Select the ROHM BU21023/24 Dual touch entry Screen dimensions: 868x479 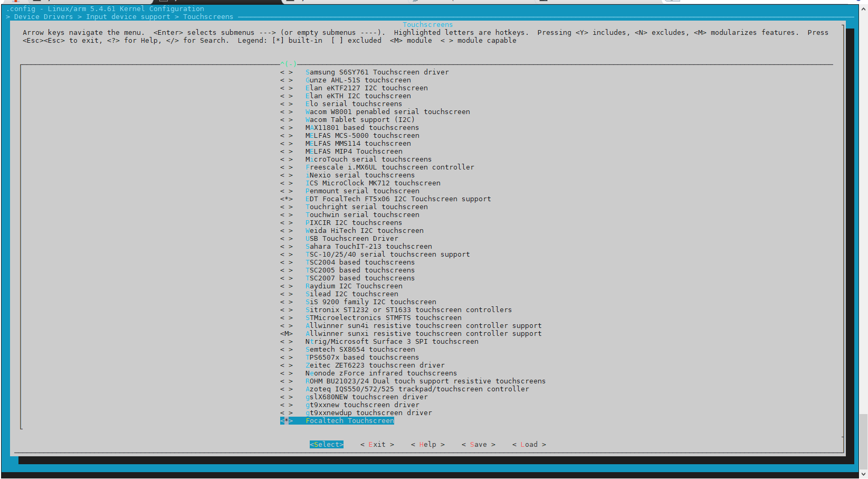[425, 381]
